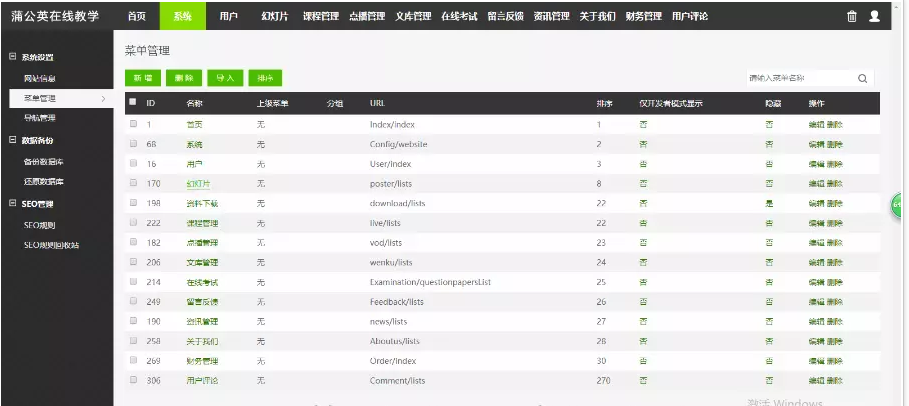909x406 pixels.
Task: Check the box for row ID 16 用户
Action: click(x=133, y=163)
